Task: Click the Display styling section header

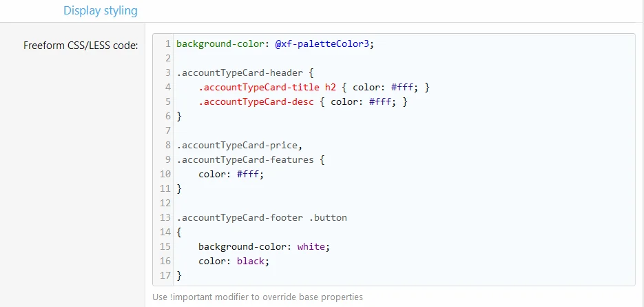Action: [100, 11]
